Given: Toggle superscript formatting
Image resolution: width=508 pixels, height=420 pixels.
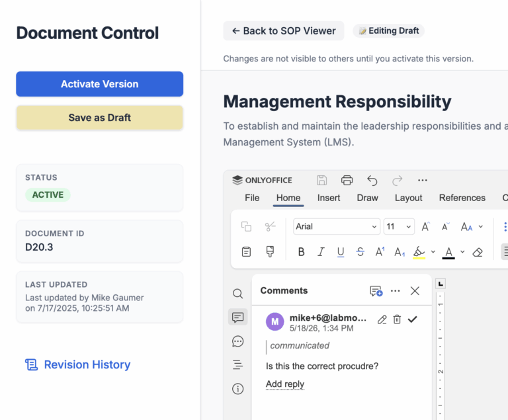Looking at the screenshot, I should tap(380, 251).
